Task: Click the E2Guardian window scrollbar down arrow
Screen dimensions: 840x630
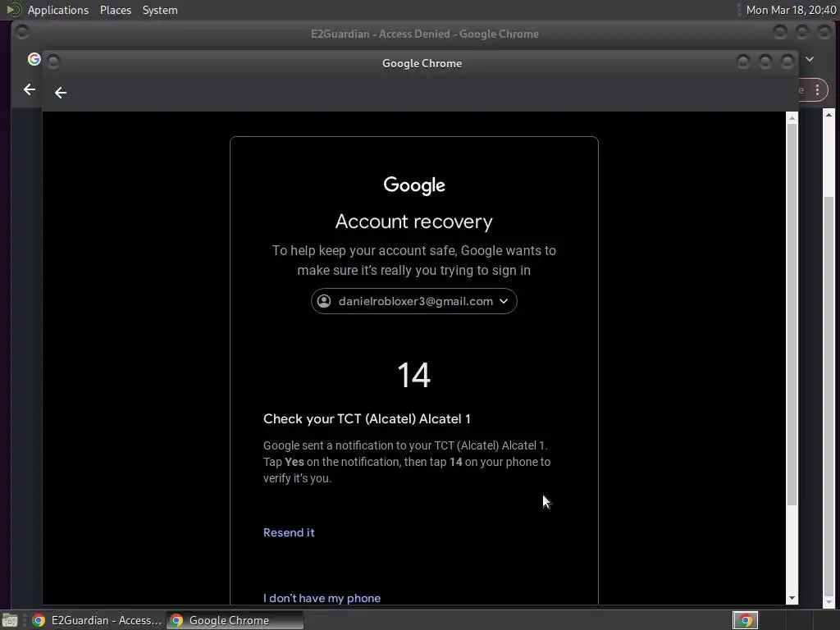Action: click(x=829, y=603)
